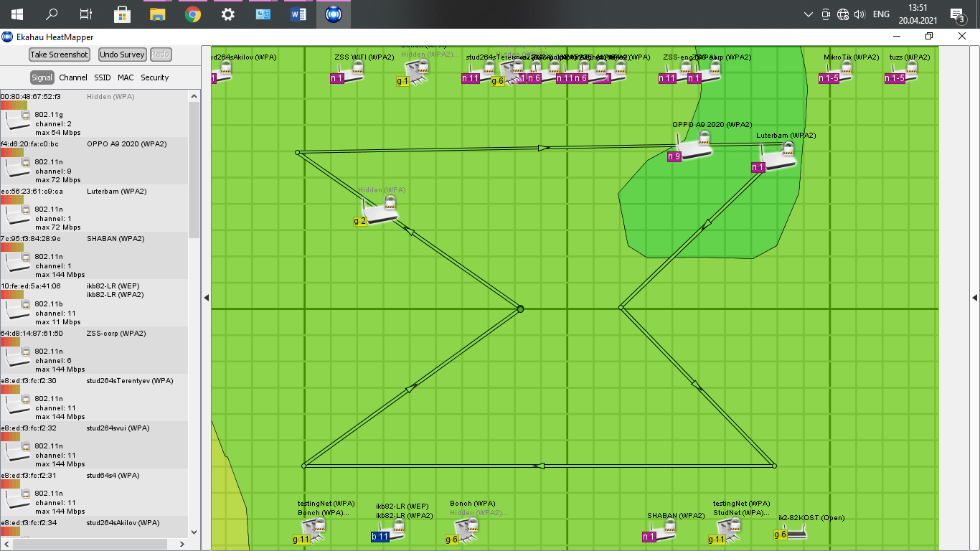Collapse the access point list panel arrow
Screen dimensions: 980x551
pos(207,298)
